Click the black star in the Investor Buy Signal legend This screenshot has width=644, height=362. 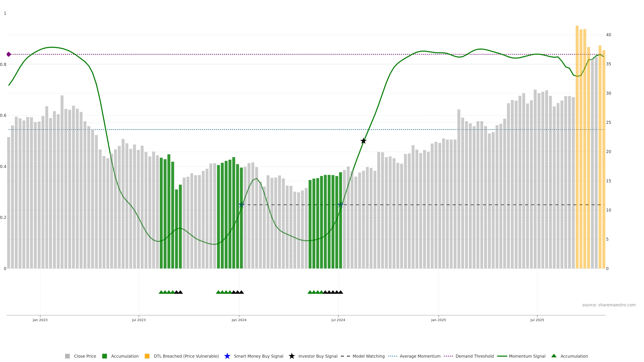click(x=291, y=356)
